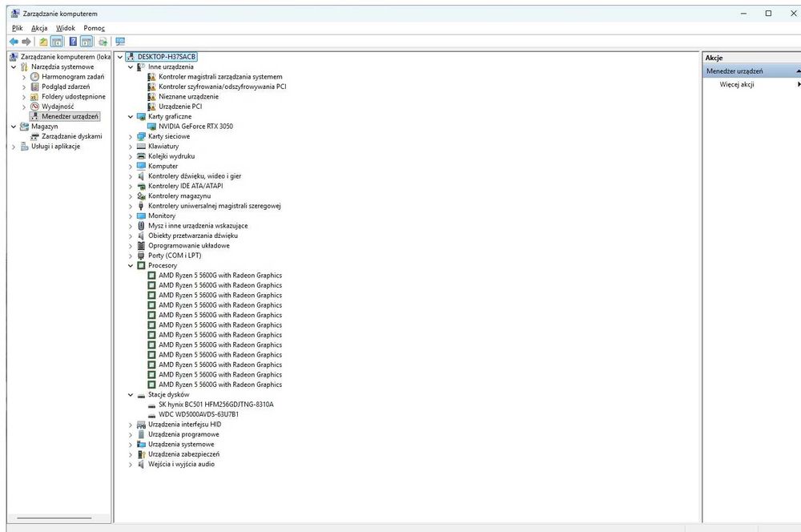Expand the Porty (COM i LPT) category
This screenshot has width=801, height=532.
pos(131,256)
